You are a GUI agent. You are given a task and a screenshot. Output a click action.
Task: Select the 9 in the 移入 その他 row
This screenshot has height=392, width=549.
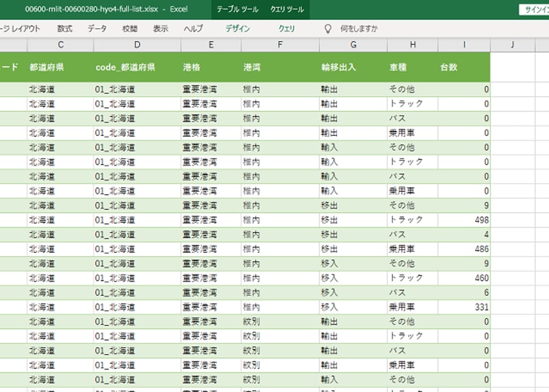coord(464,264)
